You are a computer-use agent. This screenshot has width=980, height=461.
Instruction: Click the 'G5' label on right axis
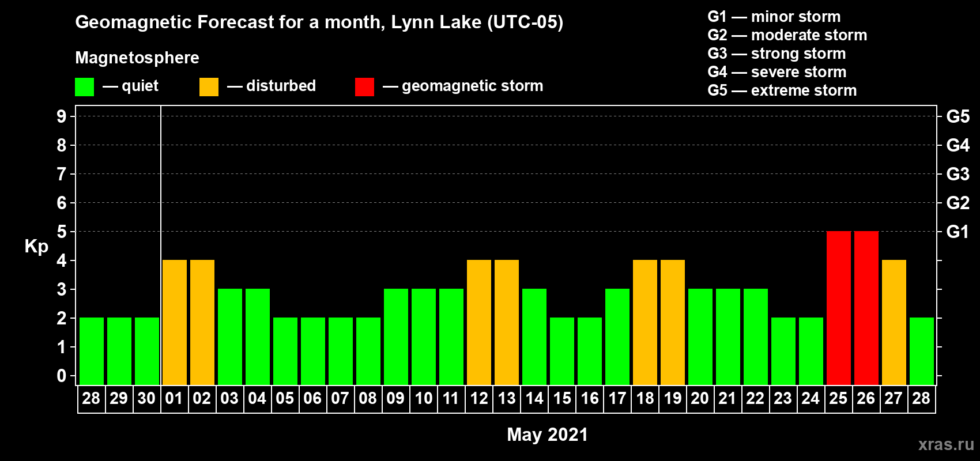958,116
